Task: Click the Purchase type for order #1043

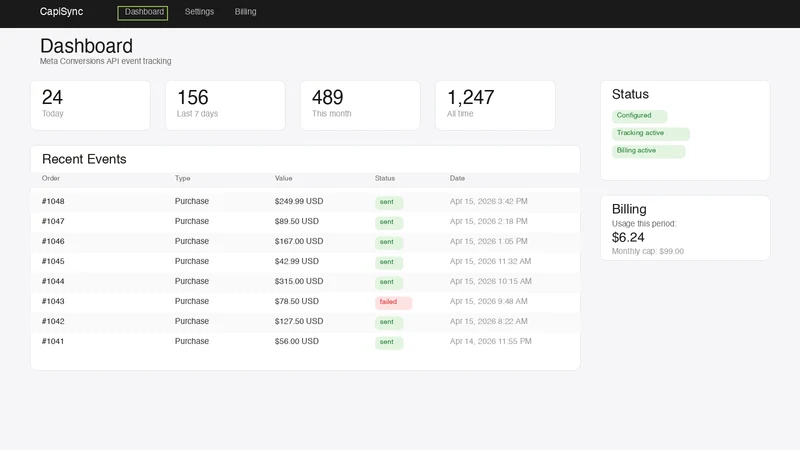Action: (192, 301)
